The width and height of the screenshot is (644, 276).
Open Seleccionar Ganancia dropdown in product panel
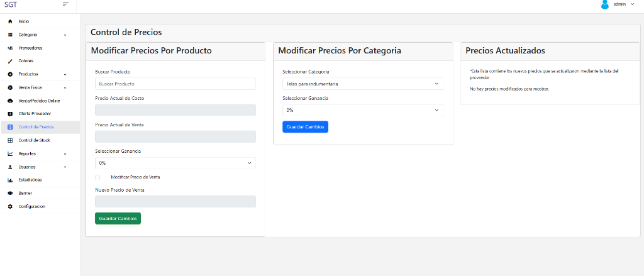click(x=175, y=163)
